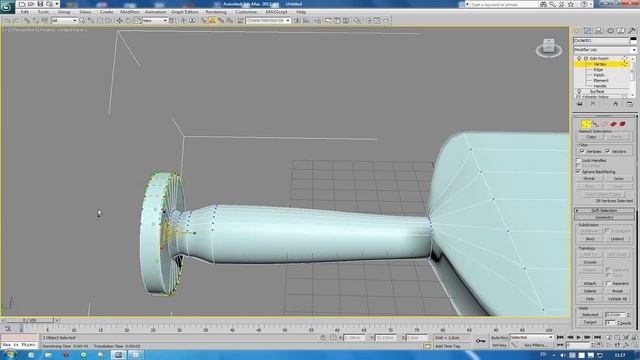This screenshot has width=640, height=360.
Task: Open the Modifiers menu
Action: pos(129,12)
